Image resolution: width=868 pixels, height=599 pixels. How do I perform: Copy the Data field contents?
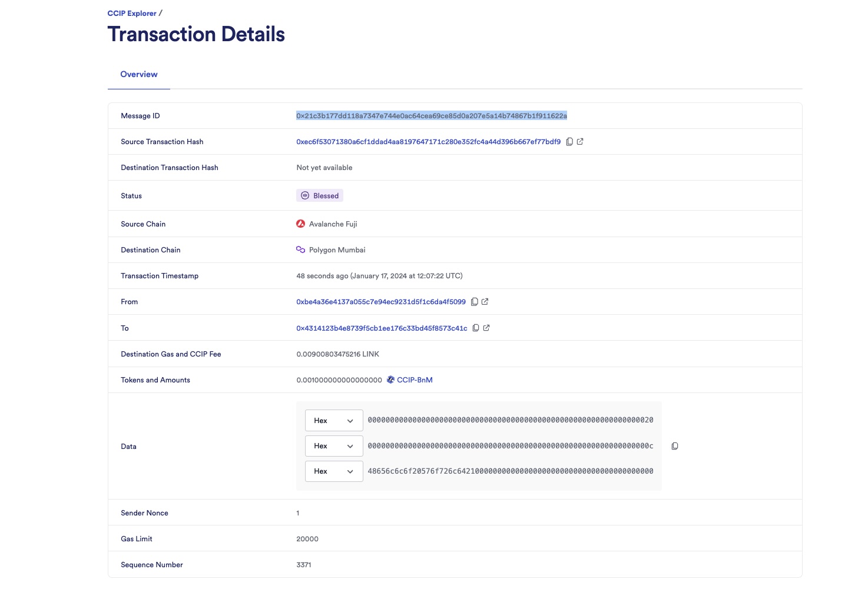(x=675, y=446)
